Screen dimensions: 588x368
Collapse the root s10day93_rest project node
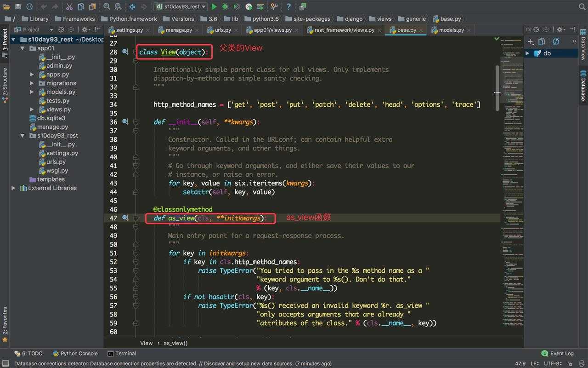click(13, 40)
